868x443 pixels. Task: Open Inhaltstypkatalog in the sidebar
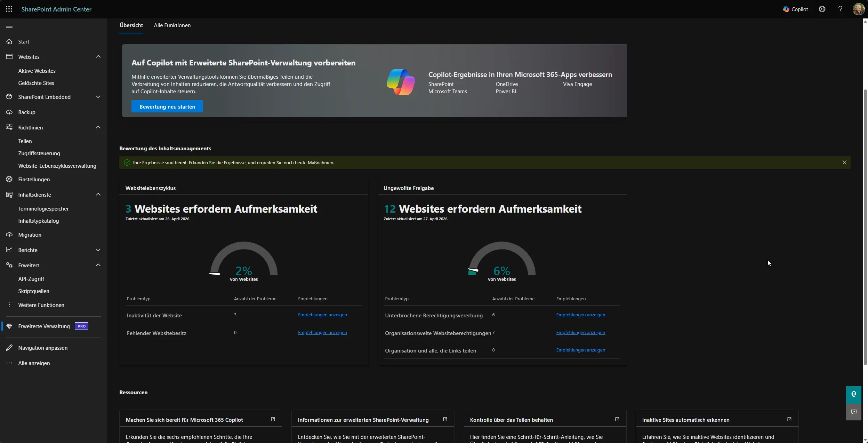39,221
